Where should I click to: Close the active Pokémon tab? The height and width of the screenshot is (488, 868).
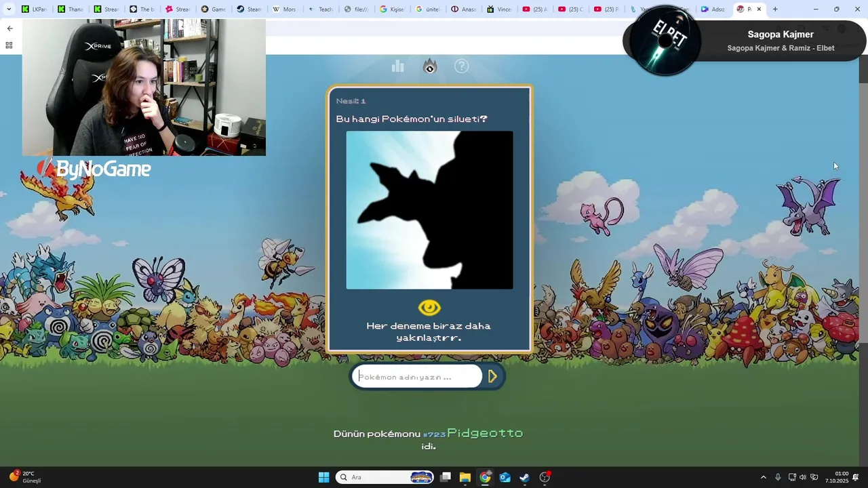pos(759,9)
